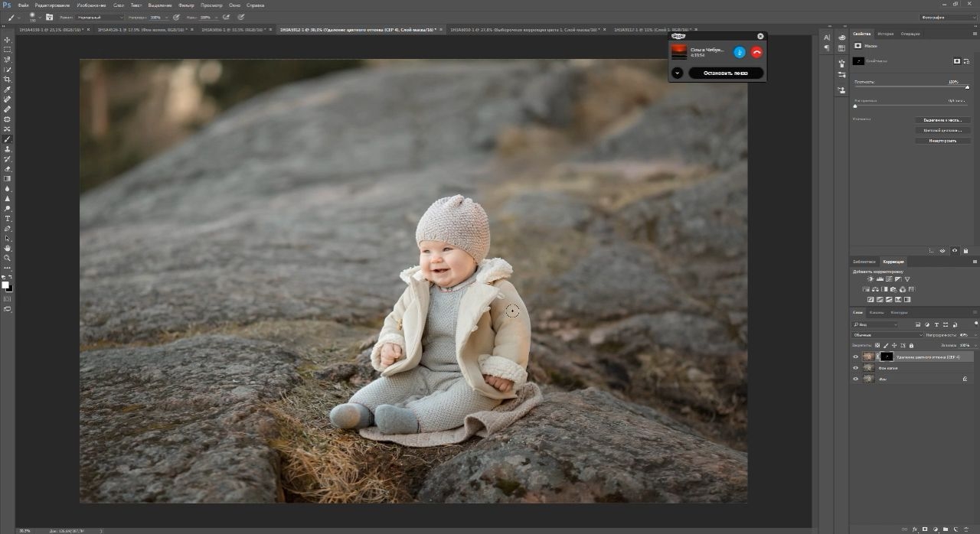Hide the 'Удаление цветного оттенка' layer
The image size is (980, 534).
click(x=856, y=357)
